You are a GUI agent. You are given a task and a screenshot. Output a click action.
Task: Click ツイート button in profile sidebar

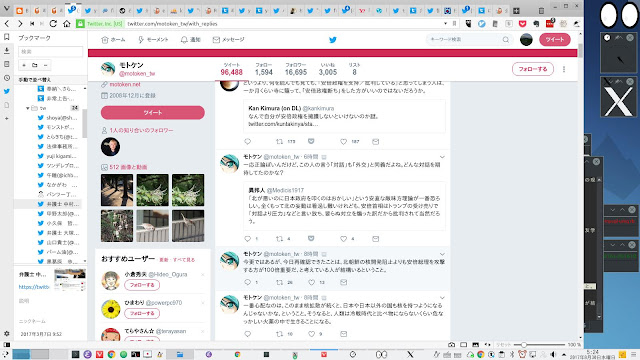153,113
